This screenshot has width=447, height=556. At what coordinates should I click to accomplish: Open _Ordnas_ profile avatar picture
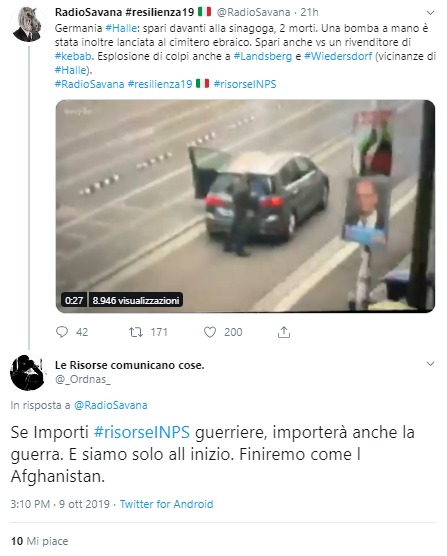click(x=28, y=373)
